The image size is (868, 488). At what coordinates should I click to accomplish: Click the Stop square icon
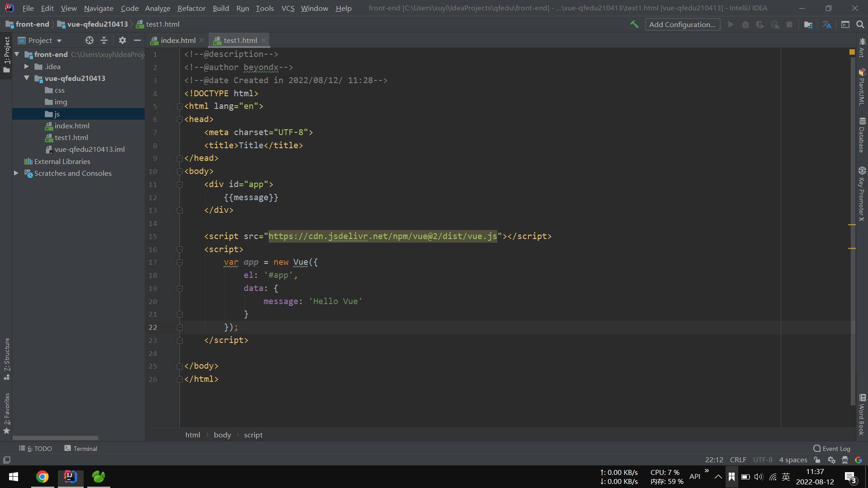[789, 24]
